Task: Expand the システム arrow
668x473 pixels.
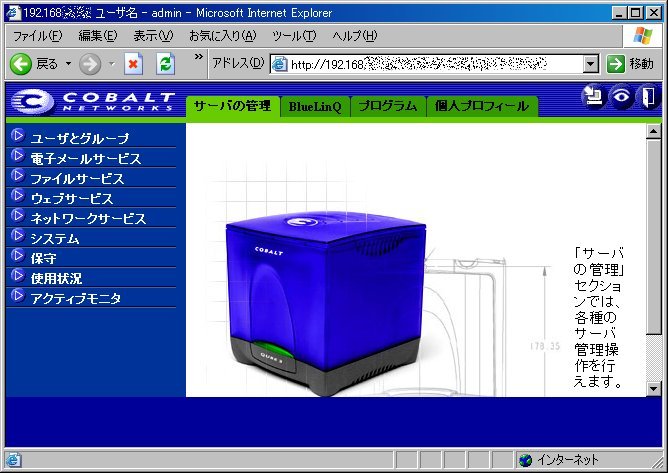Action: coord(17,236)
